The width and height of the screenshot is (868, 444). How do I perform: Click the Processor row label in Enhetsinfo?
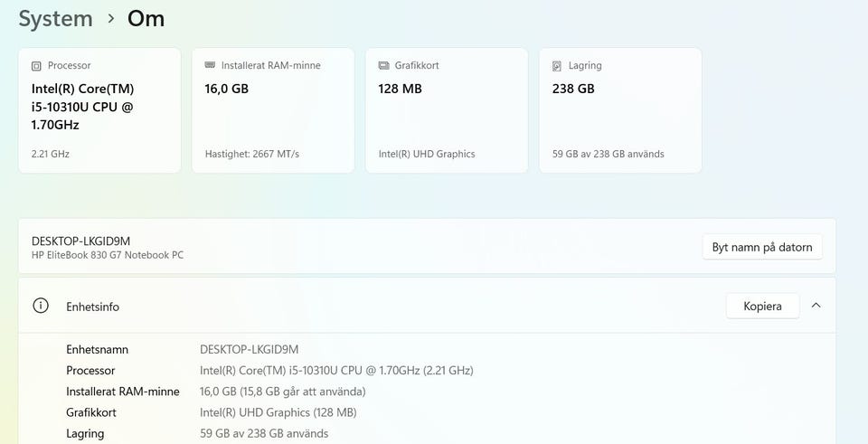click(x=90, y=371)
